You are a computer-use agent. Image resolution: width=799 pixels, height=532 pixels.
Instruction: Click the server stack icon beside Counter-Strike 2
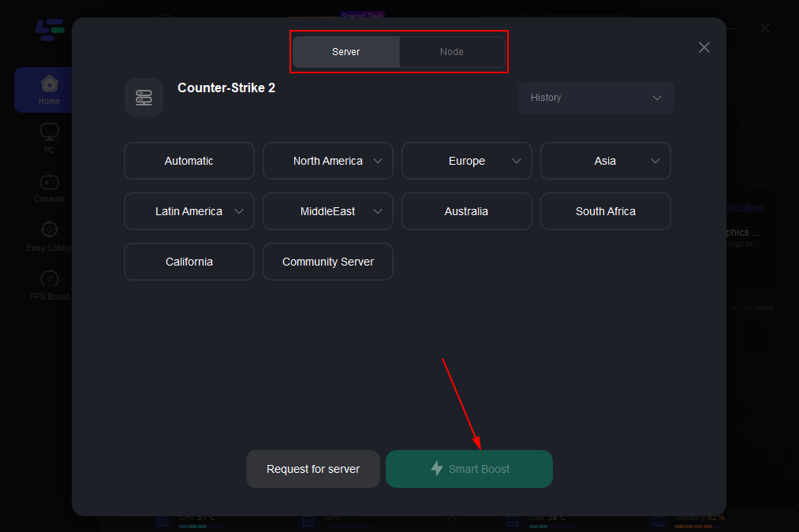(144, 97)
